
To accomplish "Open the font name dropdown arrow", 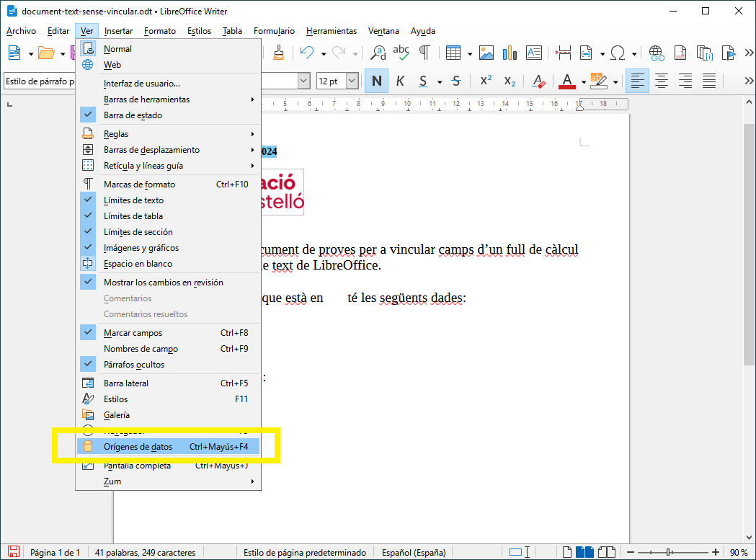I will [303, 81].
